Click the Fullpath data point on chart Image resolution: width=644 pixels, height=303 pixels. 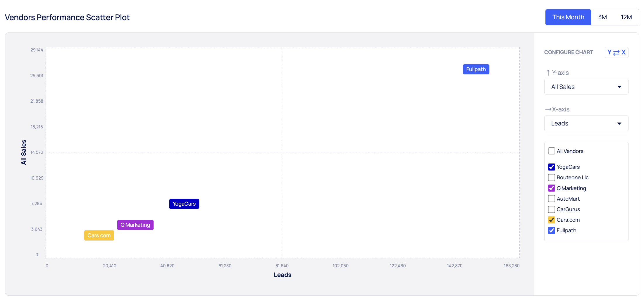click(x=476, y=69)
